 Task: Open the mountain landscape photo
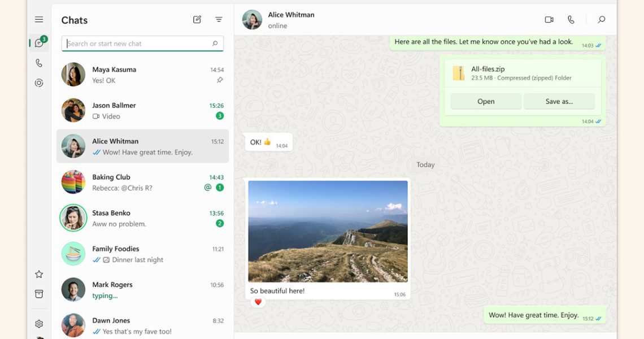tap(328, 231)
